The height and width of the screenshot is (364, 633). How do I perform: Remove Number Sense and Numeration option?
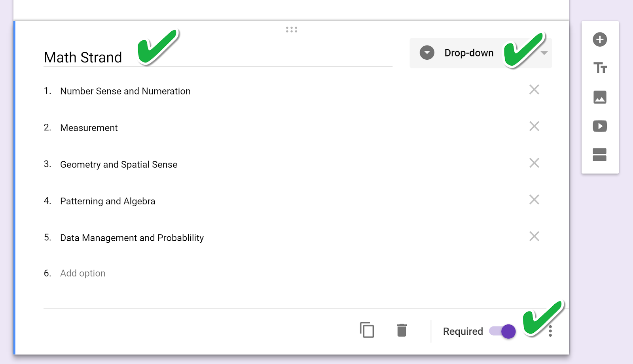coord(534,90)
